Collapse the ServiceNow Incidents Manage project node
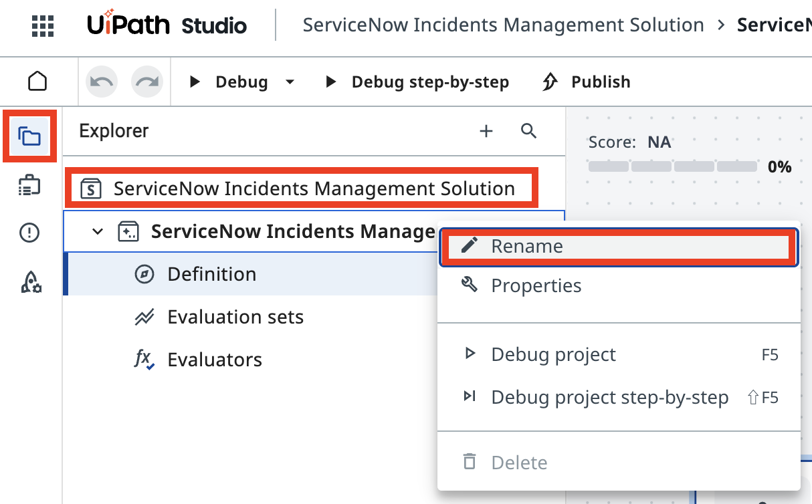This screenshot has height=504, width=812. [x=98, y=231]
